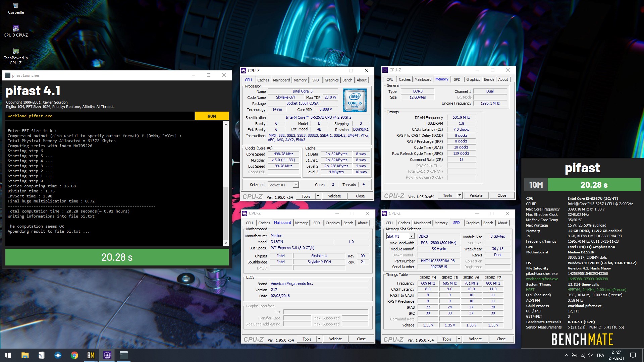Open the notification center icon
The width and height of the screenshot is (644, 362).
(x=633, y=355)
